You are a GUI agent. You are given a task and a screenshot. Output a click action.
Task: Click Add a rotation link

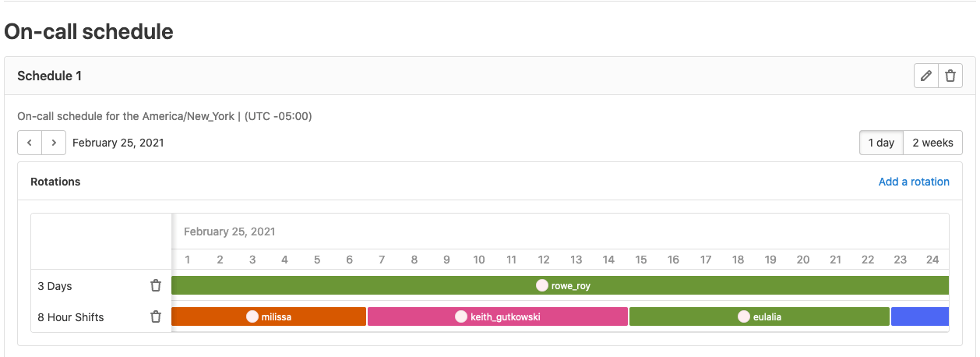pyautogui.click(x=914, y=182)
